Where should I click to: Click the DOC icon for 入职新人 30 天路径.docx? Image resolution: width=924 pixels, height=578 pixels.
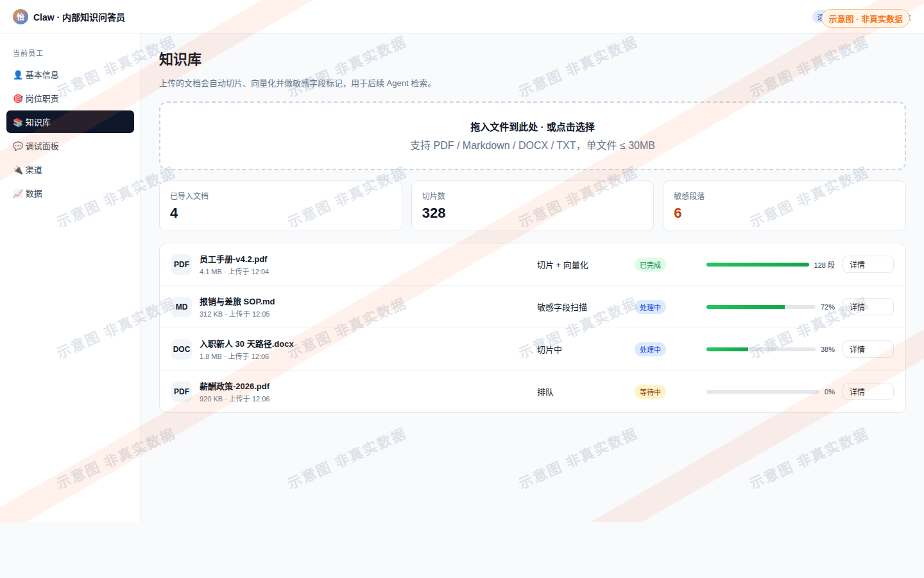click(182, 349)
